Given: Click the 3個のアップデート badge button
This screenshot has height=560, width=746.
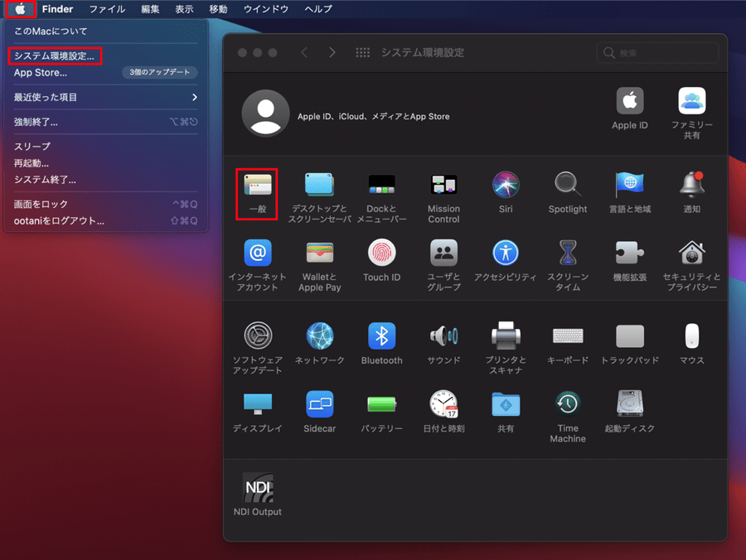Looking at the screenshot, I should [x=160, y=73].
